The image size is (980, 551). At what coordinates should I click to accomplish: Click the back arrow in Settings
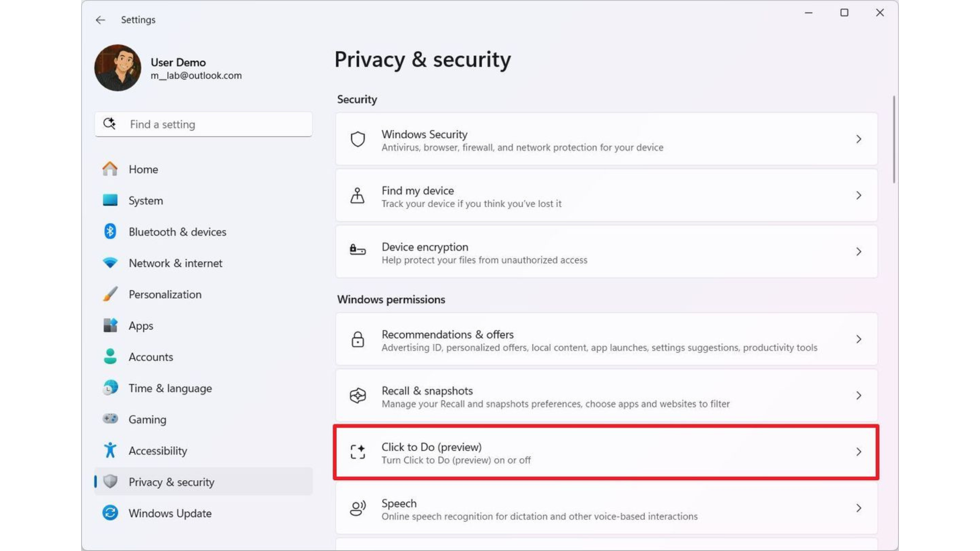(100, 20)
